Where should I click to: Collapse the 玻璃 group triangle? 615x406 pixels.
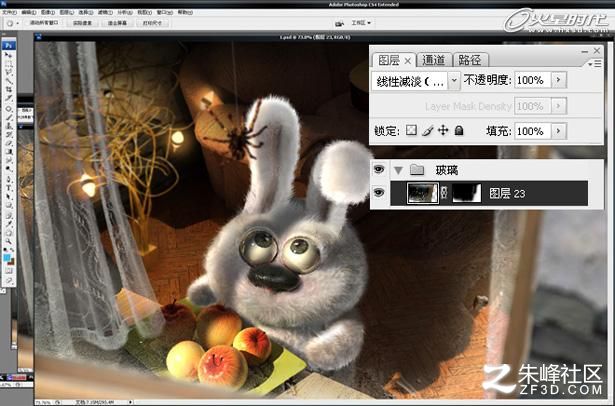pyautogui.click(x=398, y=170)
